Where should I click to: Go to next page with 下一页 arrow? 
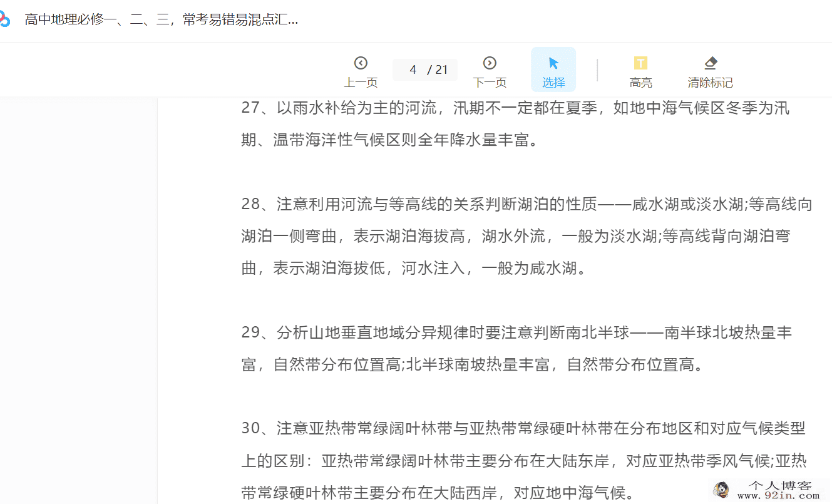(x=490, y=71)
